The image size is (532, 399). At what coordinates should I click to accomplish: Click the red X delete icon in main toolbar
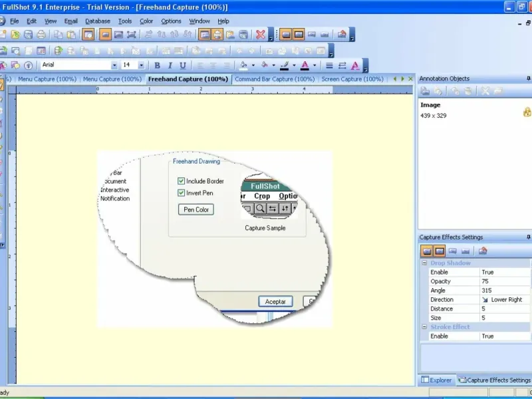click(261, 35)
